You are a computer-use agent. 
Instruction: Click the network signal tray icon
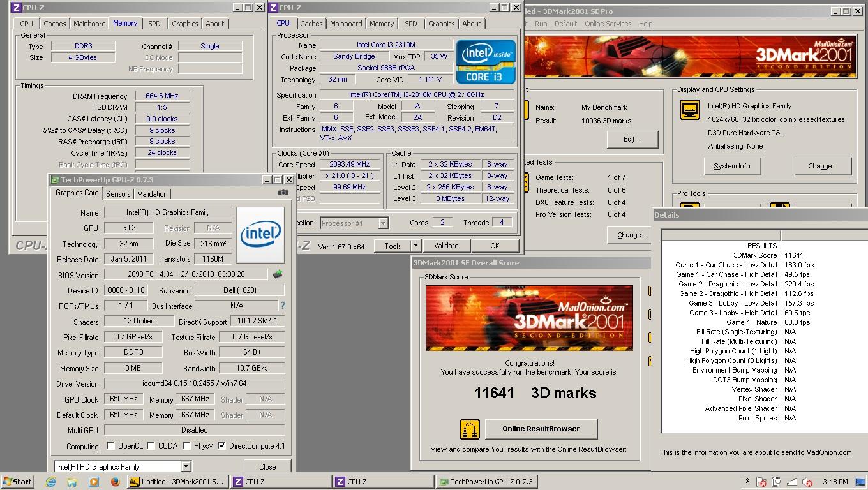tap(792, 482)
